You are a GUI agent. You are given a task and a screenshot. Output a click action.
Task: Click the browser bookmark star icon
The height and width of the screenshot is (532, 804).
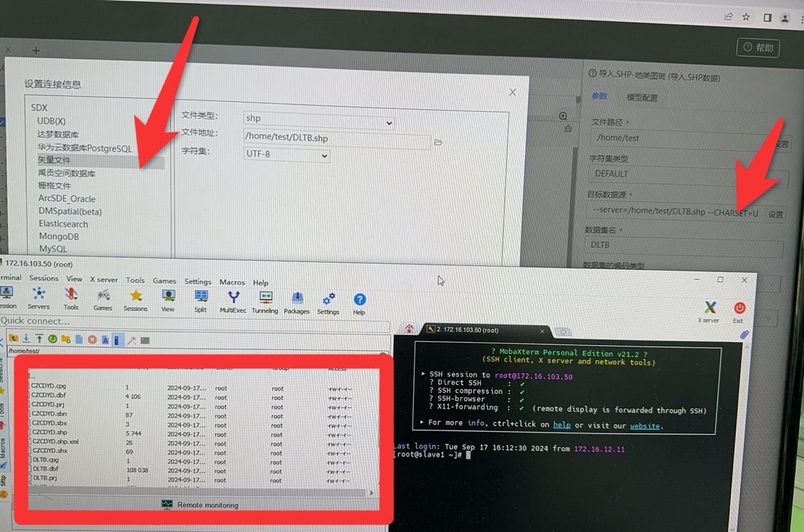pos(746,17)
